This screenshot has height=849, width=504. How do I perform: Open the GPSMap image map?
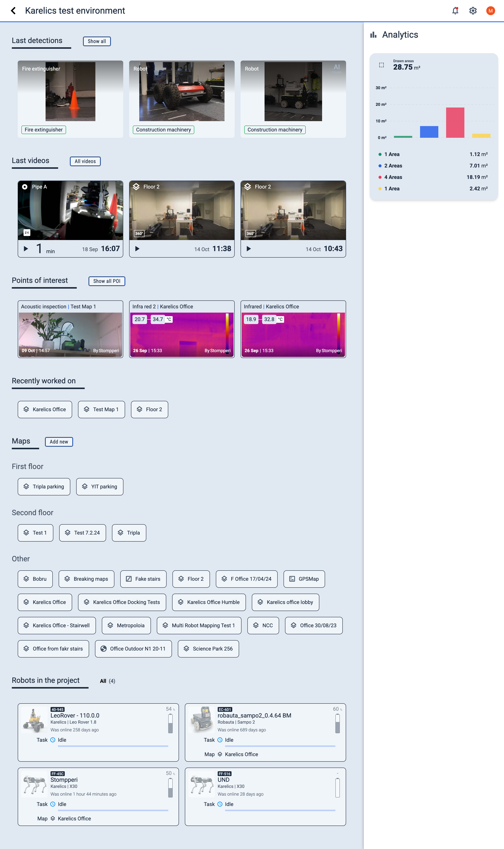pos(304,579)
